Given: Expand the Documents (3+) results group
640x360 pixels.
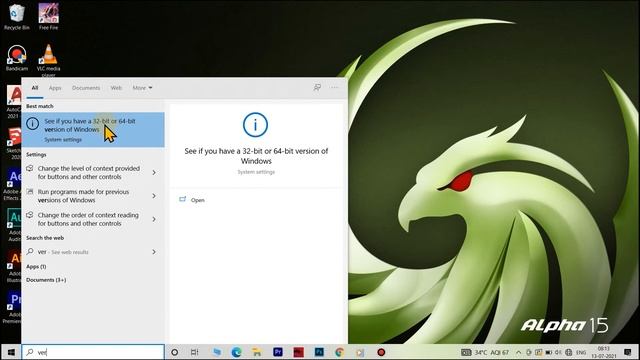Looking at the screenshot, I should tap(46, 280).
